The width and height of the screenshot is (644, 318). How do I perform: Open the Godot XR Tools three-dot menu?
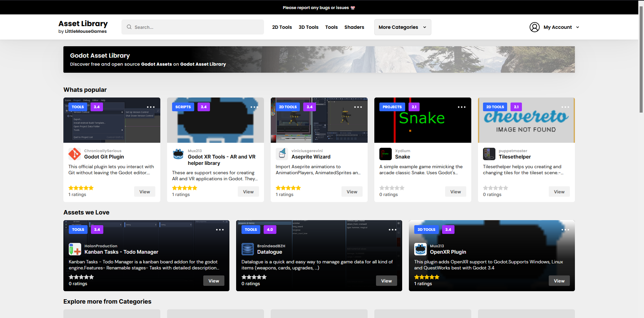pos(254,107)
